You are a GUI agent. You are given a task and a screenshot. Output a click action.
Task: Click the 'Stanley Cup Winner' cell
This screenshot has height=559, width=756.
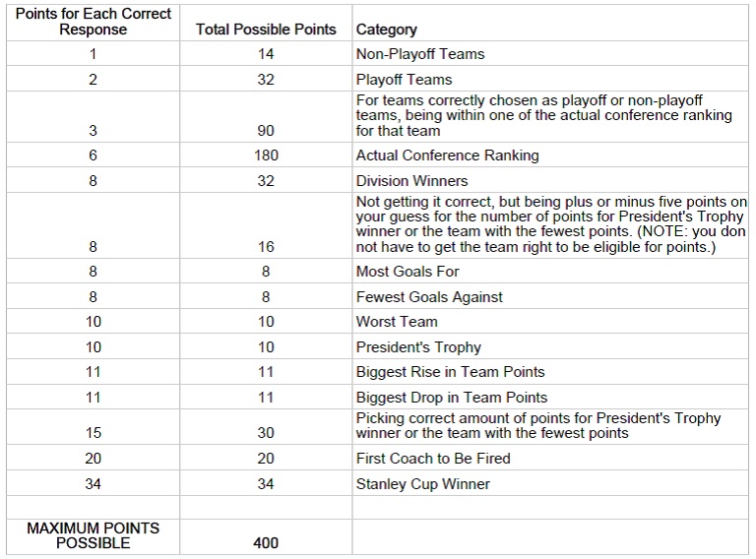[550, 483]
